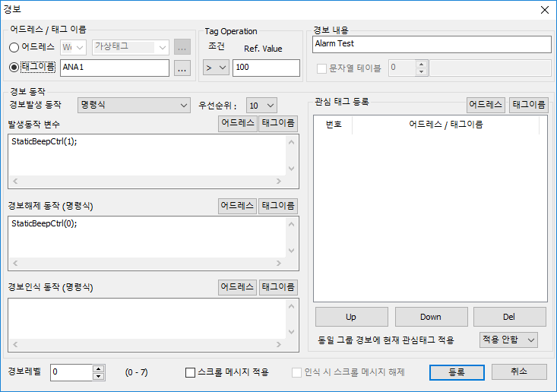Screen dimensions: 557x392
Task: Click the empty 경보인식 동작 text area
Action: coord(147,318)
